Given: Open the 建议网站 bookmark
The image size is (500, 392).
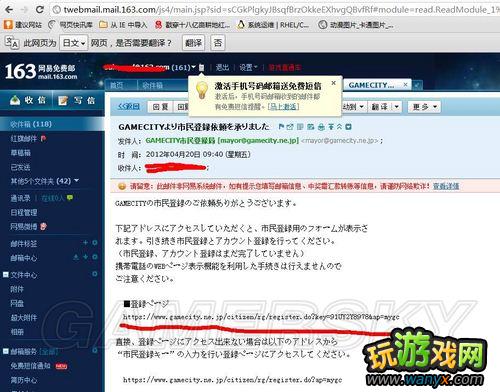Looking at the screenshot, I should [x=23, y=25].
